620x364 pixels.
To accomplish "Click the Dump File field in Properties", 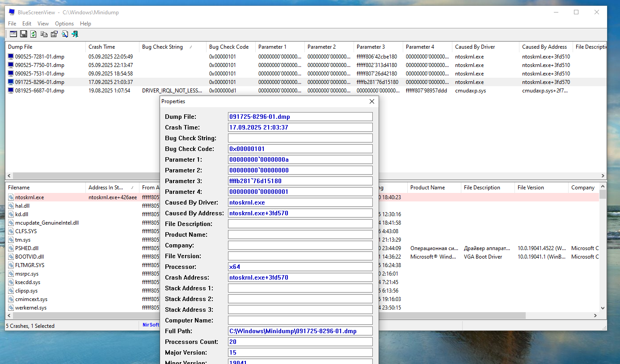I will 300,117.
